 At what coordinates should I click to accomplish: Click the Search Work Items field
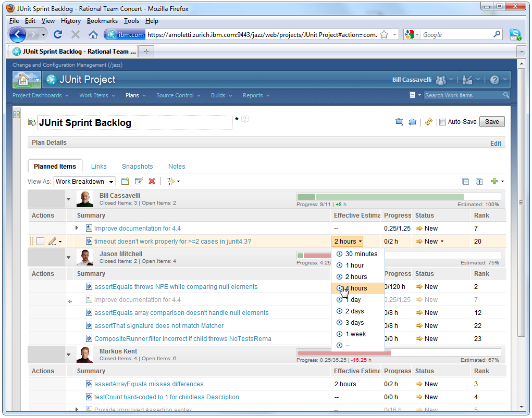pyautogui.click(x=463, y=95)
